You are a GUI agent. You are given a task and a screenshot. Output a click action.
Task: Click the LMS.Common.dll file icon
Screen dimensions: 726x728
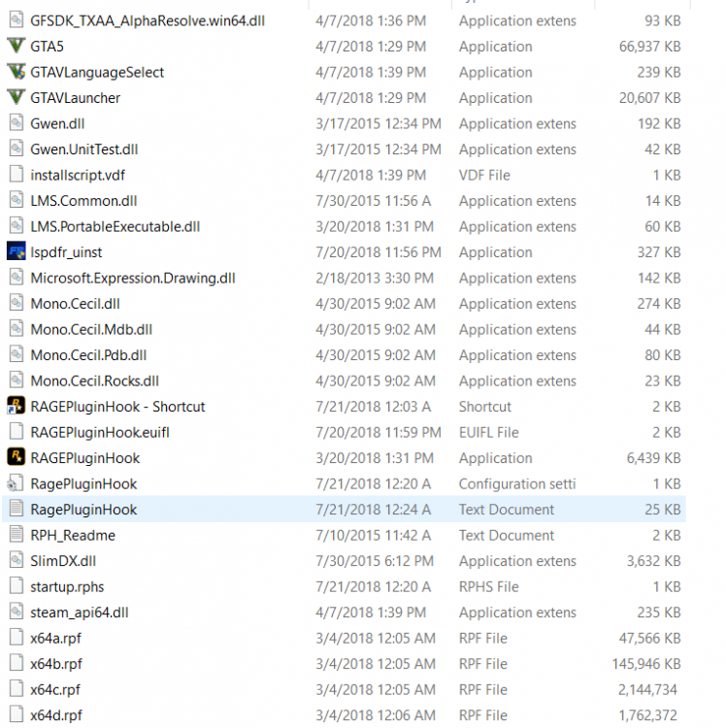pyautogui.click(x=16, y=200)
